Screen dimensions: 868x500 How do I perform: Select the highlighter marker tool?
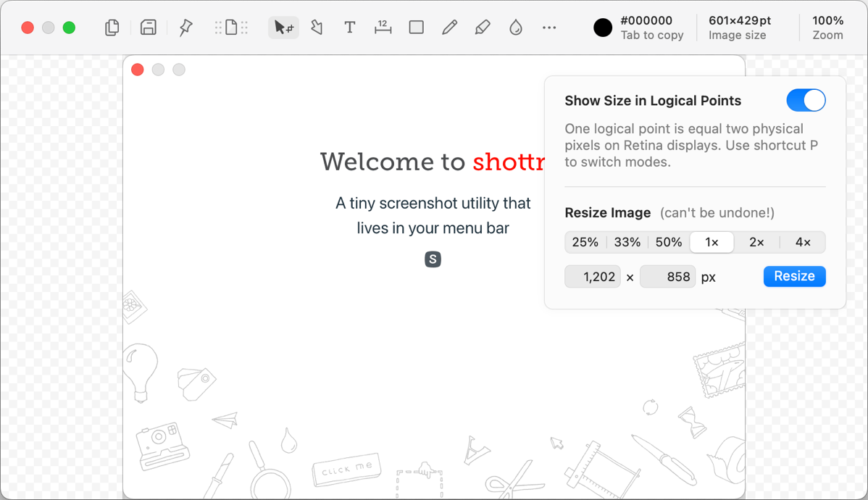point(483,28)
